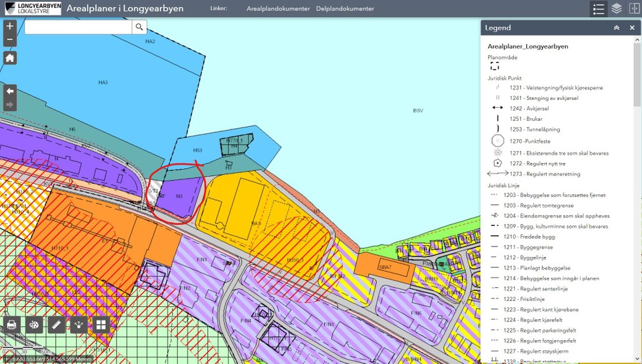Screen dimensions: 642x364
Task: Click legend entry 1223 - Regulert kant kjørebane
Action: tap(541, 309)
